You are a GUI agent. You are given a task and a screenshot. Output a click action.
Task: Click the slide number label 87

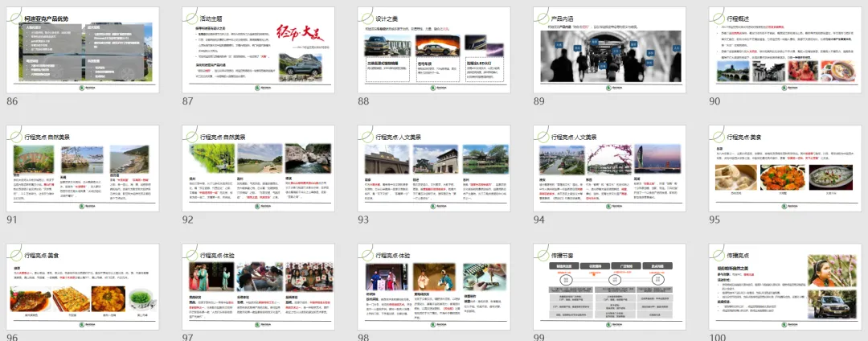pyautogui.click(x=187, y=101)
